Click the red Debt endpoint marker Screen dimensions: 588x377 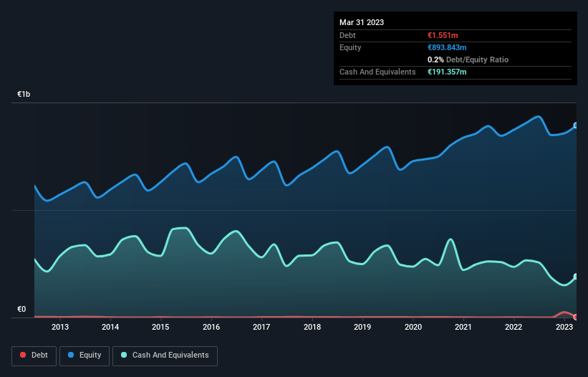point(576,317)
